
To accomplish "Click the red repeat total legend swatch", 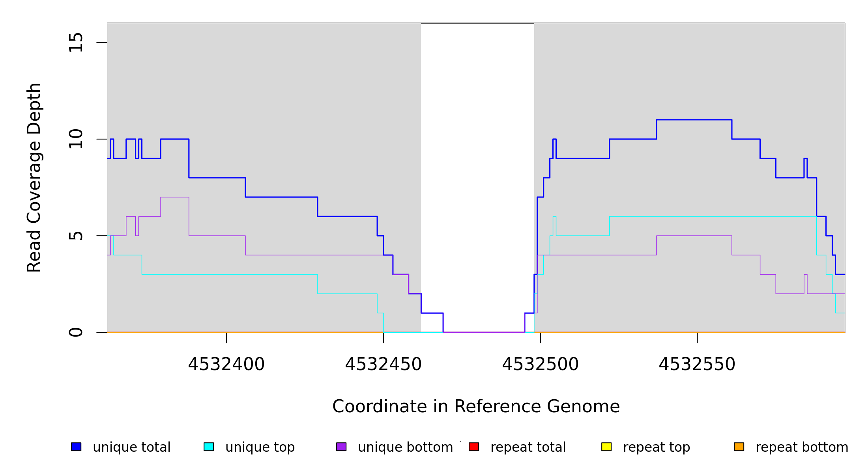I will [474, 447].
